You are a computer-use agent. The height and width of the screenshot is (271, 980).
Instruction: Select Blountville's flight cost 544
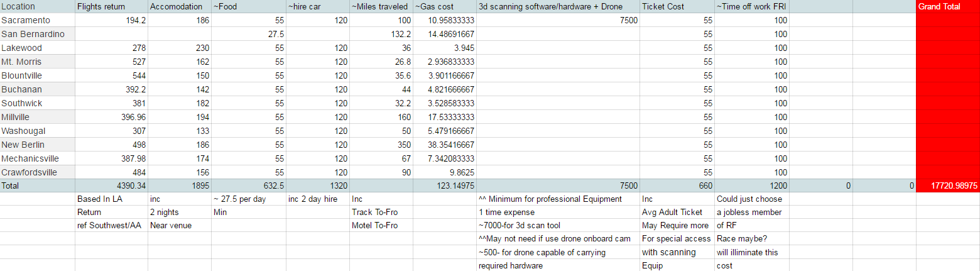click(112, 75)
